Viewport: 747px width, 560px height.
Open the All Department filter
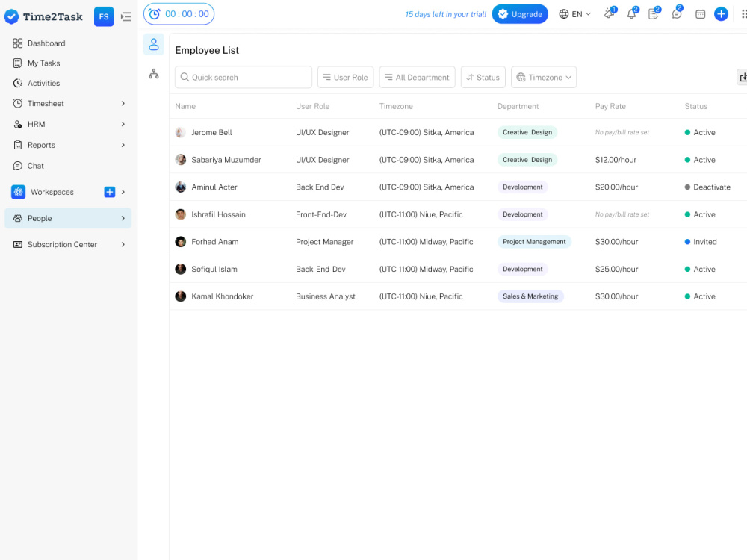pyautogui.click(x=417, y=77)
